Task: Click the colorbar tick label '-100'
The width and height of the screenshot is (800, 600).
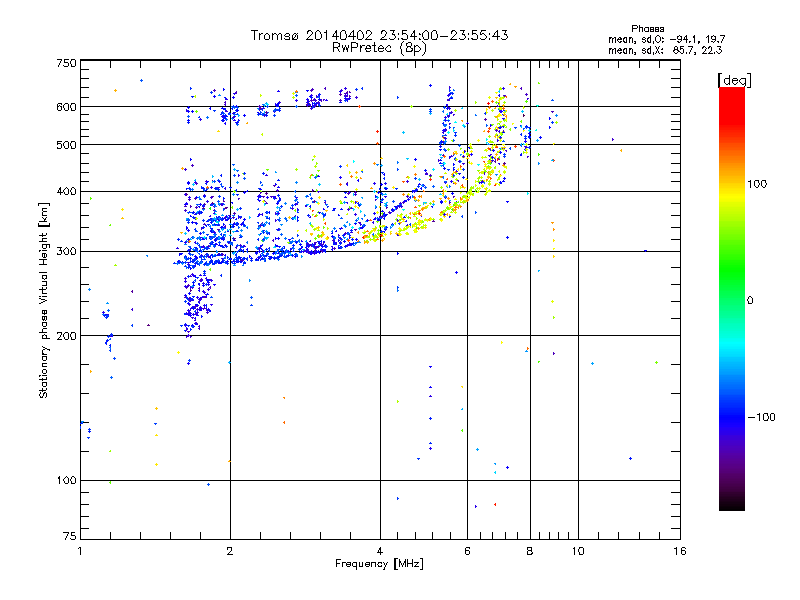Action: tap(761, 417)
